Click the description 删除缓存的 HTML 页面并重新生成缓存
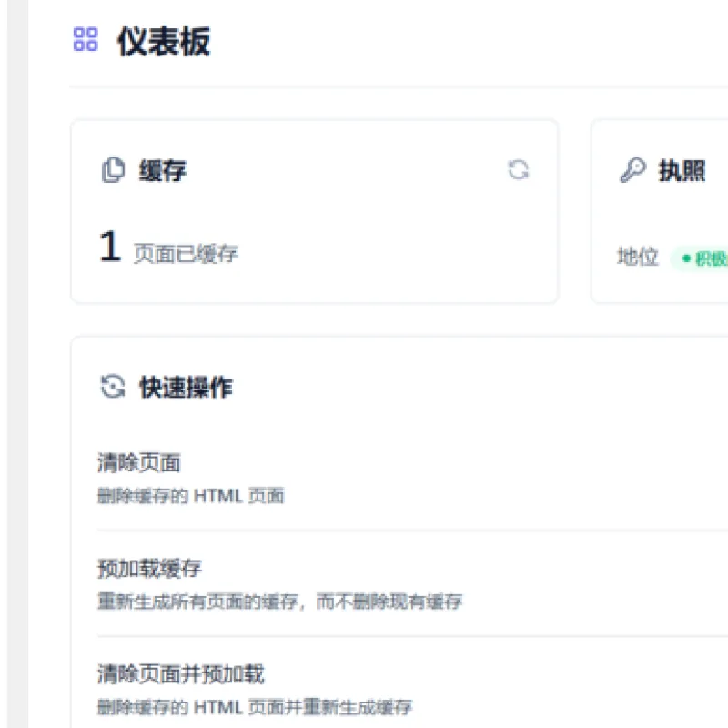Viewport: 728px width, 728px height. (x=255, y=707)
